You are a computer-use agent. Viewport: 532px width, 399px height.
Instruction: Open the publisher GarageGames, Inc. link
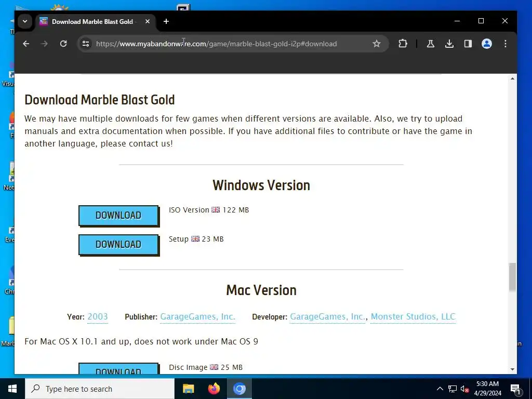click(197, 316)
